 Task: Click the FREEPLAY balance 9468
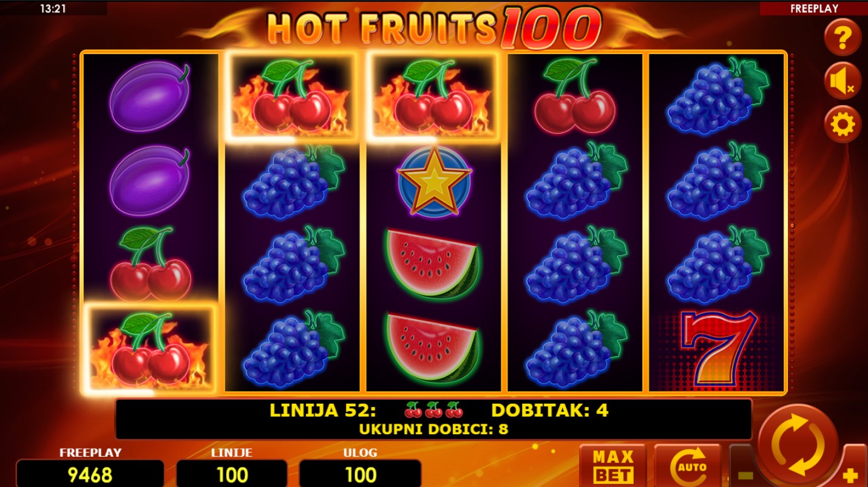(90, 474)
